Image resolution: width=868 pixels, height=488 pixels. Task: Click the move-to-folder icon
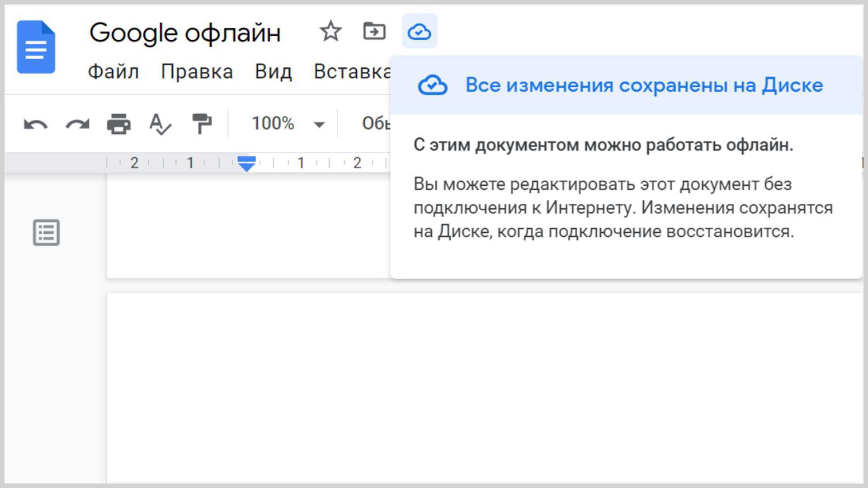click(374, 31)
